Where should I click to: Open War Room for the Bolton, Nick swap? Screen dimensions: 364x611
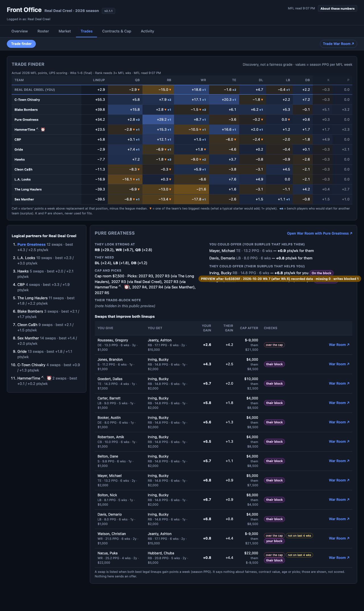(x=339, y=500)
